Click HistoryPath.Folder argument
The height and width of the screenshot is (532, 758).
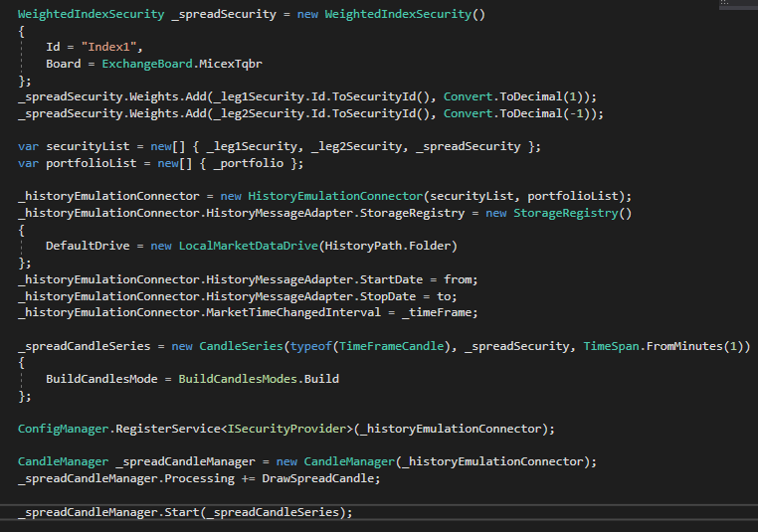(x=387, y=246)
